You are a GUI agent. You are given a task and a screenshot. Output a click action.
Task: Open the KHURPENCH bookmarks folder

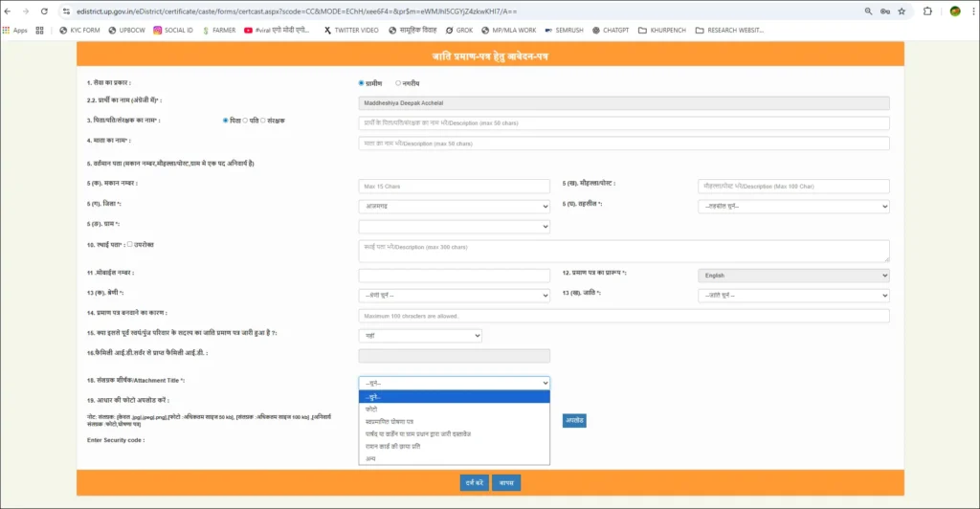point(662,30)
